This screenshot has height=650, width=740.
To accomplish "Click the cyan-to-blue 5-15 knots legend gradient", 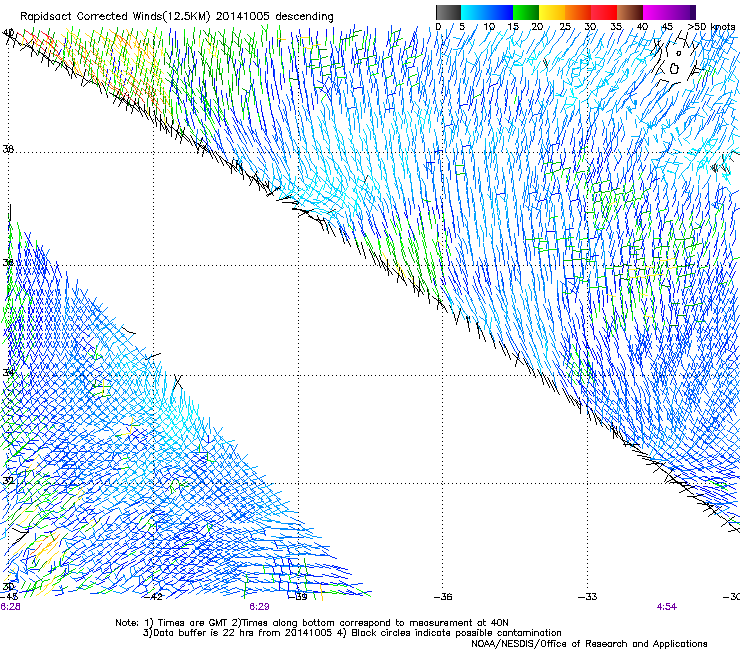I will pos(487,12).
